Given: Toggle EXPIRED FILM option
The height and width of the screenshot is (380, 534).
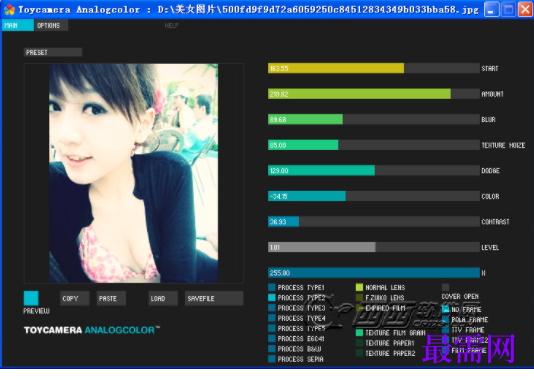Looking at the screenshot, I should (380, 308).
